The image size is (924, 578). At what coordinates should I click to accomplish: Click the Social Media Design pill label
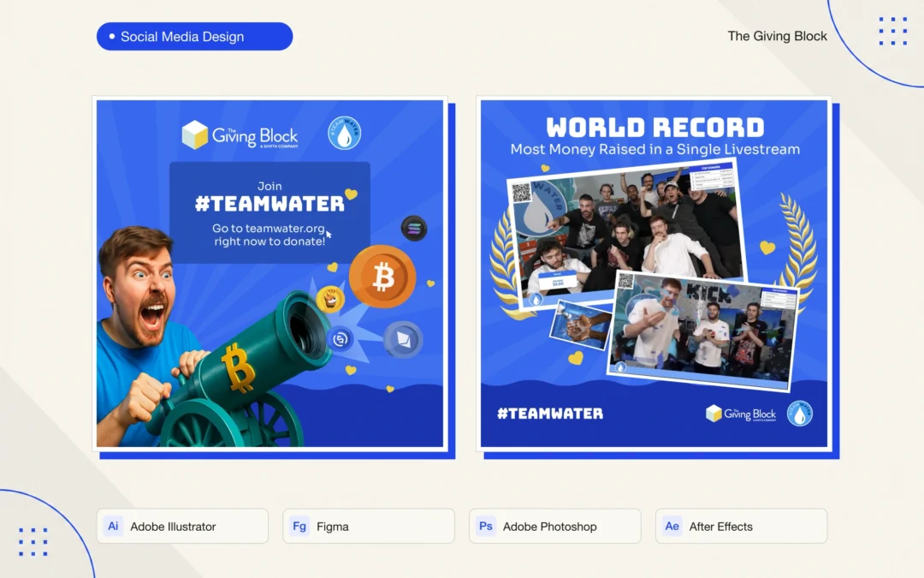194,37
